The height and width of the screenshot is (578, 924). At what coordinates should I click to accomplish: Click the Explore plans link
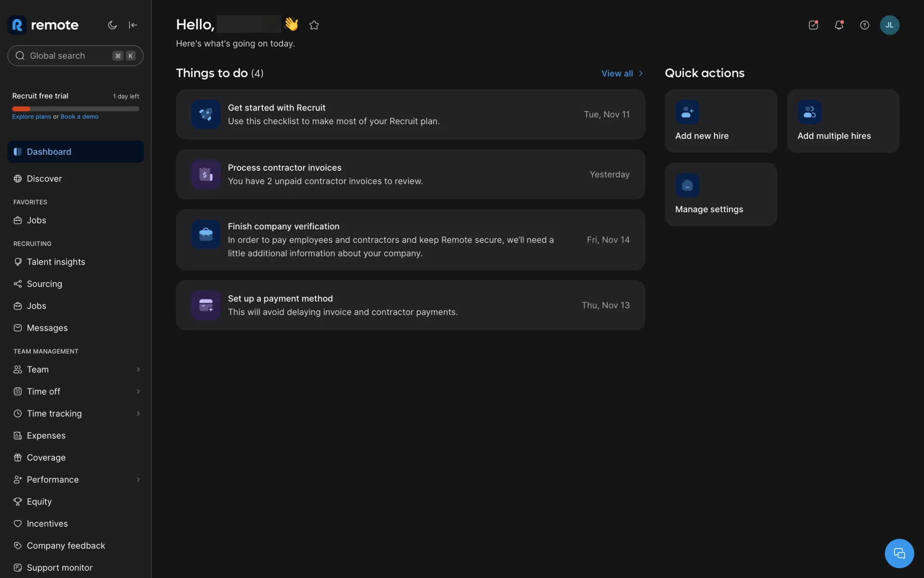31,117
